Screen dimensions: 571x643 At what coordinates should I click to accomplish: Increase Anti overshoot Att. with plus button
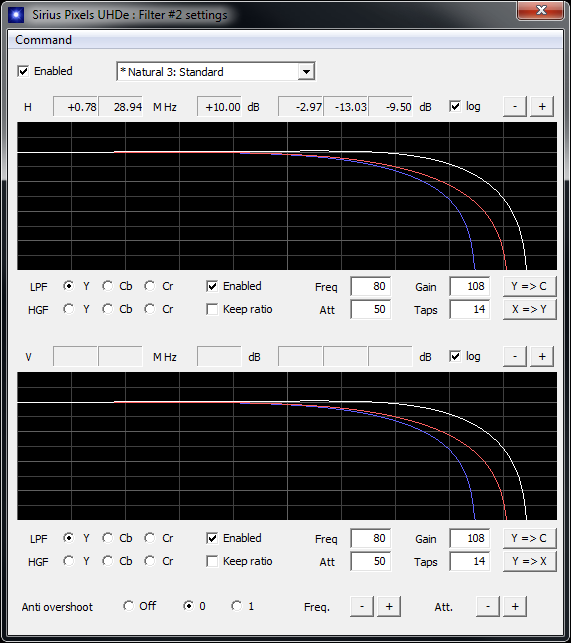tap(515, 607)
